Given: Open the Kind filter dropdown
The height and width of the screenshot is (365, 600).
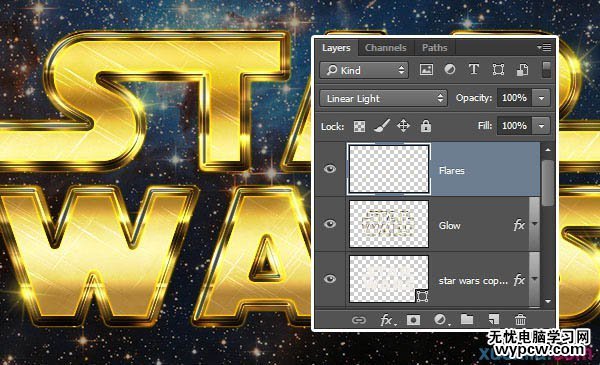Looking at the screenshot, I should [x=364, y=70].
